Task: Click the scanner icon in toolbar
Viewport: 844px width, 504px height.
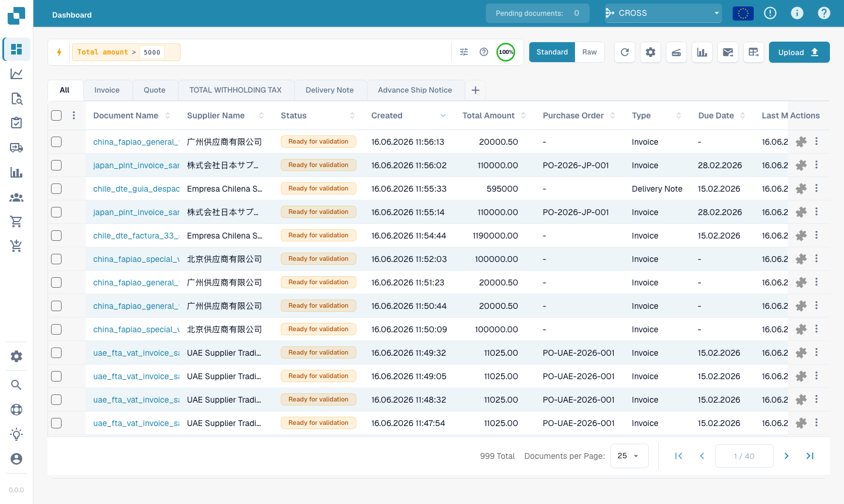Action: pyautogui.click(x=676, y=52)
